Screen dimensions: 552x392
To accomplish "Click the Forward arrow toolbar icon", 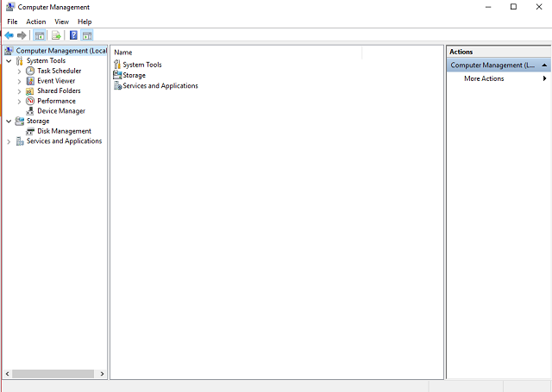I will coord(22,35).
